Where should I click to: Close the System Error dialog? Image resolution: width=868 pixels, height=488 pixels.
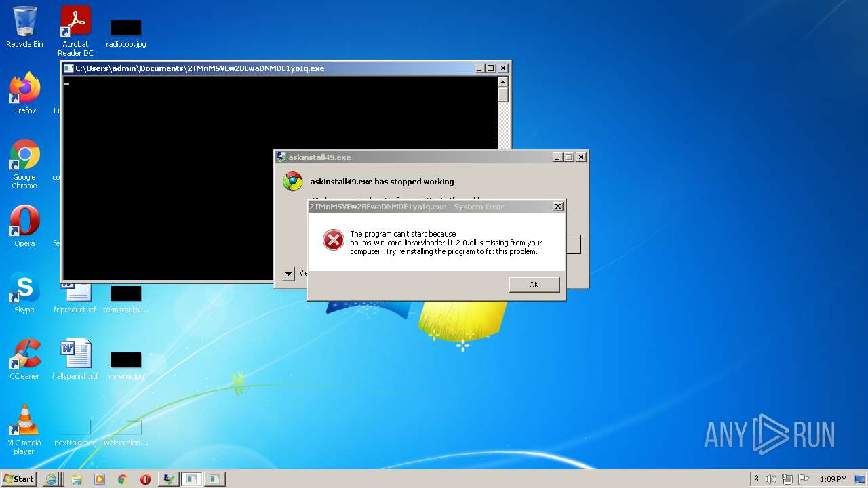pyautogui.click(x=558, y=207)
